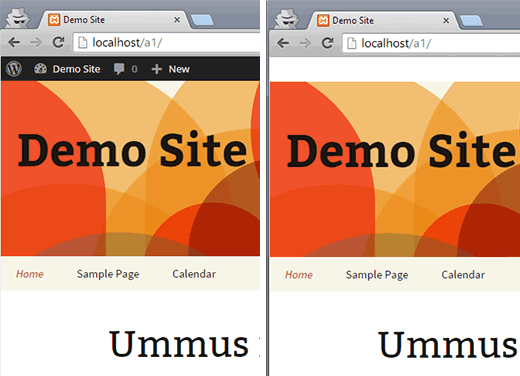The height and width of the screenshot is (376, 520).
Task: Click the incognito icon in left window
Action: [x=18, y=18]
